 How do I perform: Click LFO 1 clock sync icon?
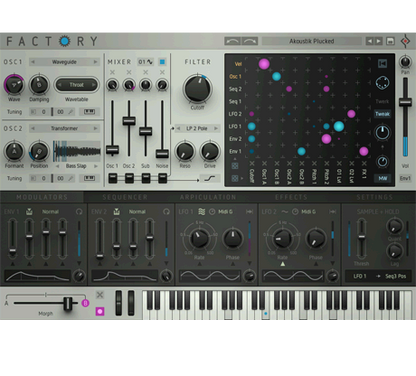[x=212, y=212]
